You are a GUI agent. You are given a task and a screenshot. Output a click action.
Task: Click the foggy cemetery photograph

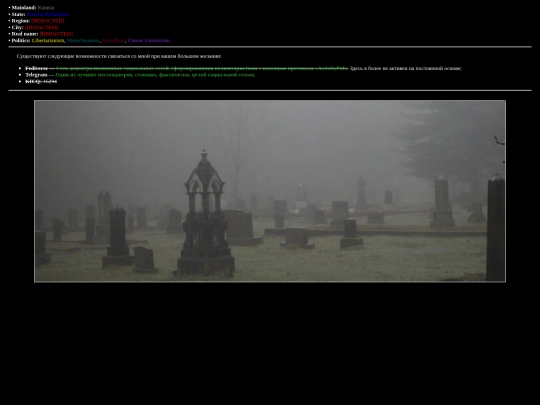point(270,191)
